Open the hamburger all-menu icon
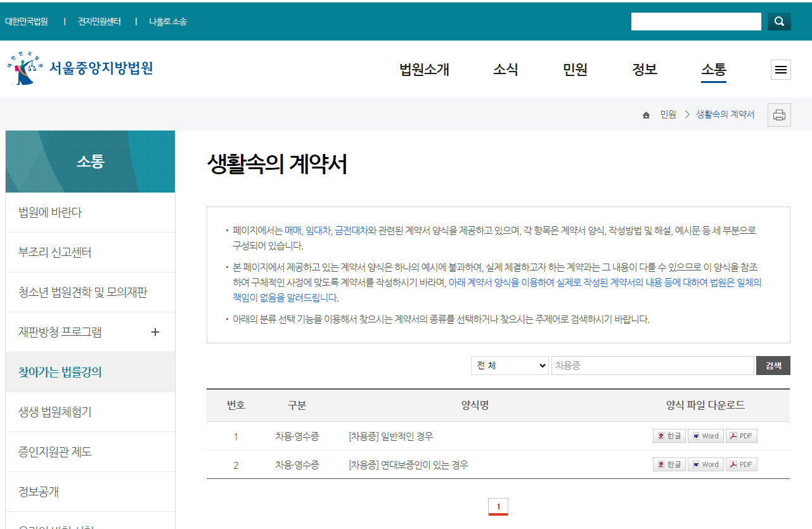Image resolution: width=812 pixels, height=529 pixels. (x=780, y=70)
